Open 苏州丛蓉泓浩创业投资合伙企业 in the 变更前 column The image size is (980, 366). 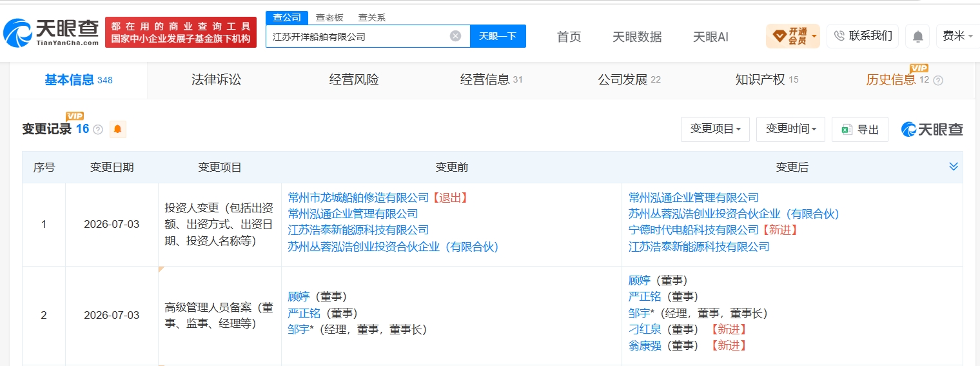click(393, 246)
